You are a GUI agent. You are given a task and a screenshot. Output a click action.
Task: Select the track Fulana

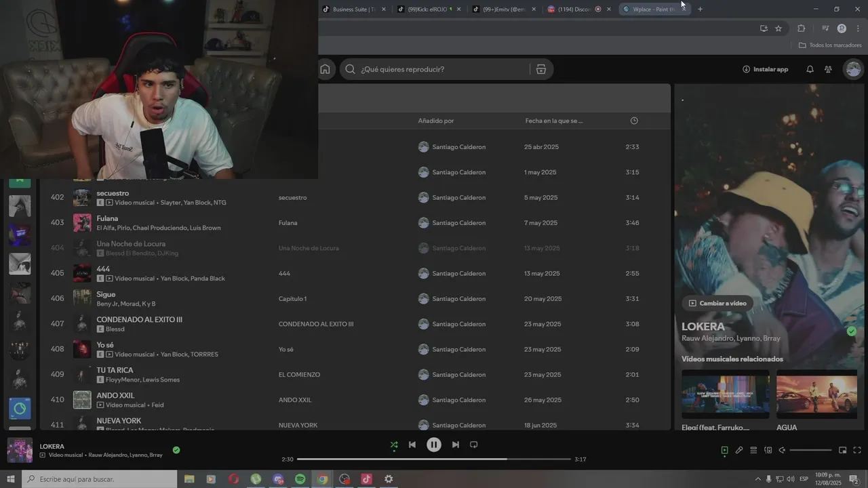[355, 222]
